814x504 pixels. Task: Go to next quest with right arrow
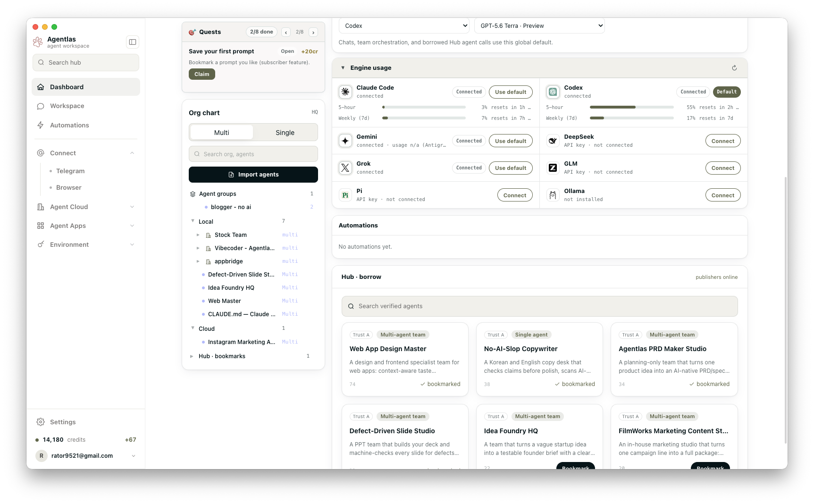(313, 32)
